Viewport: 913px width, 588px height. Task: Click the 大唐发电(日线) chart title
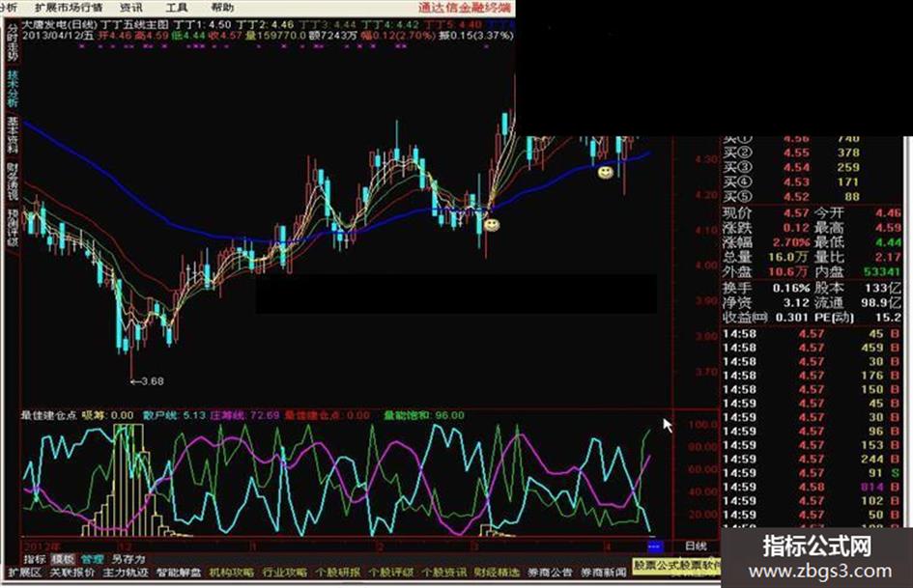[x=59, y=25]
